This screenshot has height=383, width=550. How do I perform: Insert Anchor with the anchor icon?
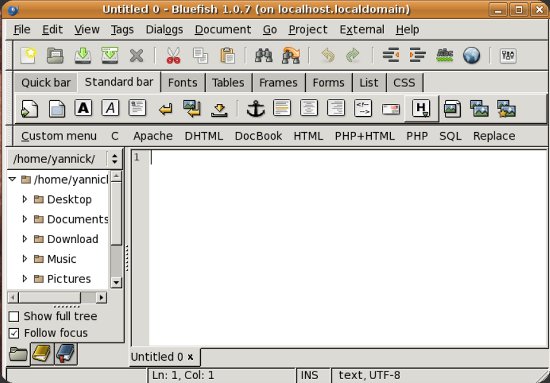[x=256, y=108]
